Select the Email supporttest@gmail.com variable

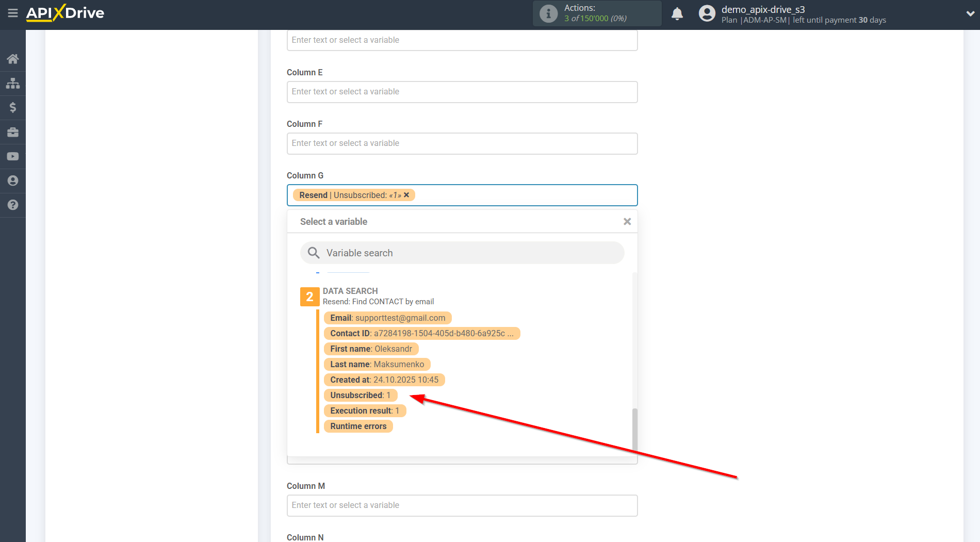tap(387, 318)
